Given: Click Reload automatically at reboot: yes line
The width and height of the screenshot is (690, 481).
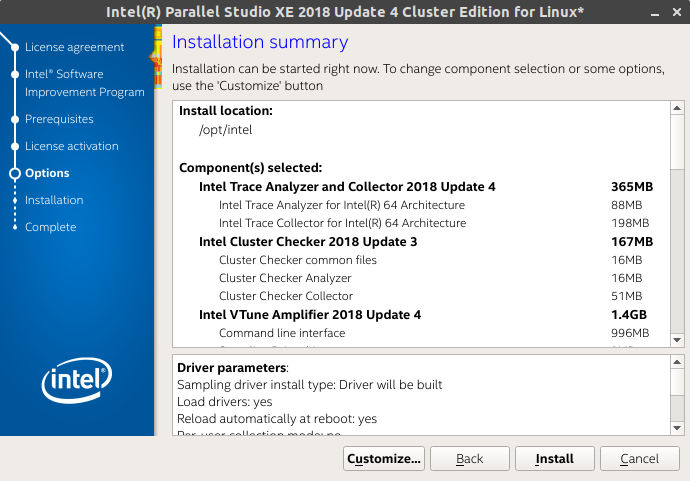Looking at the screenshot, I should click(277, 419).
